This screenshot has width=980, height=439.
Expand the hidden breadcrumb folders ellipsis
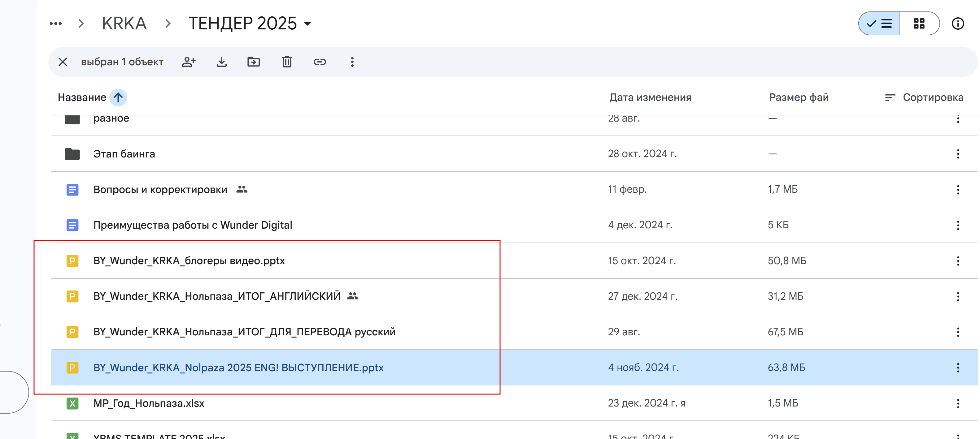point(55,24)
